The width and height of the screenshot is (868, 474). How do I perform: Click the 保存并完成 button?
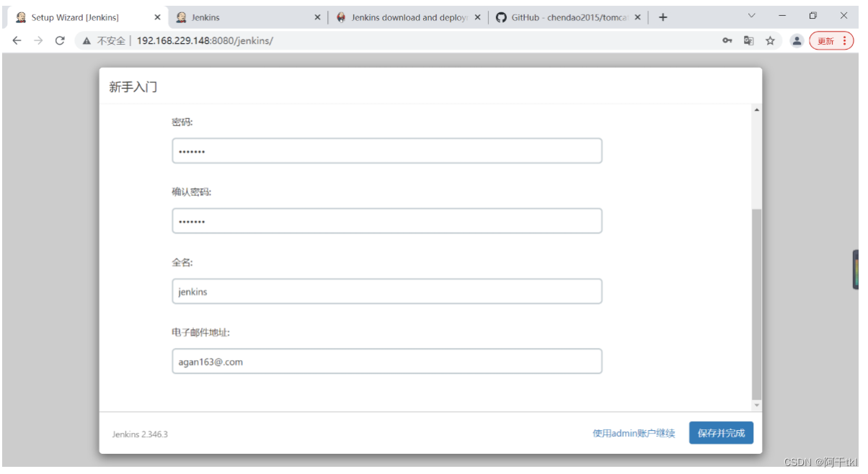(721, 433)
